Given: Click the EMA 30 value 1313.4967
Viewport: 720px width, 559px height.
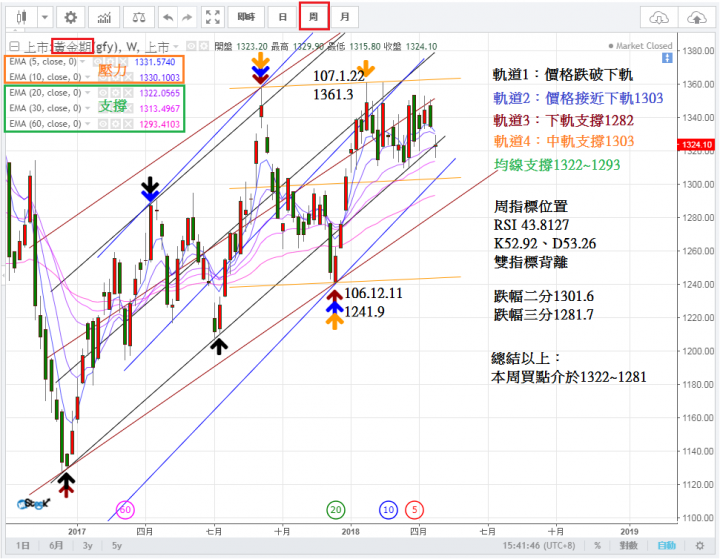Looking at the screenshot, I should pos(159,108).
